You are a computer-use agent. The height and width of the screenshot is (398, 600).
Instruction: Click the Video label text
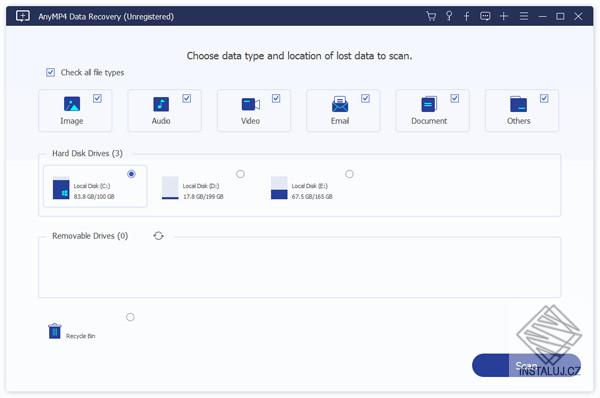click(x=250, y=121)
